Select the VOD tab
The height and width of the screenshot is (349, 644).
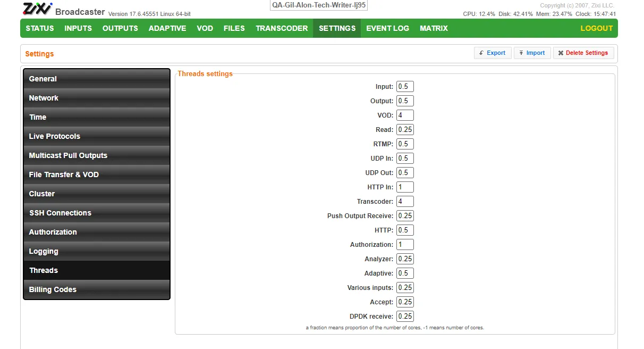(205, 28)
